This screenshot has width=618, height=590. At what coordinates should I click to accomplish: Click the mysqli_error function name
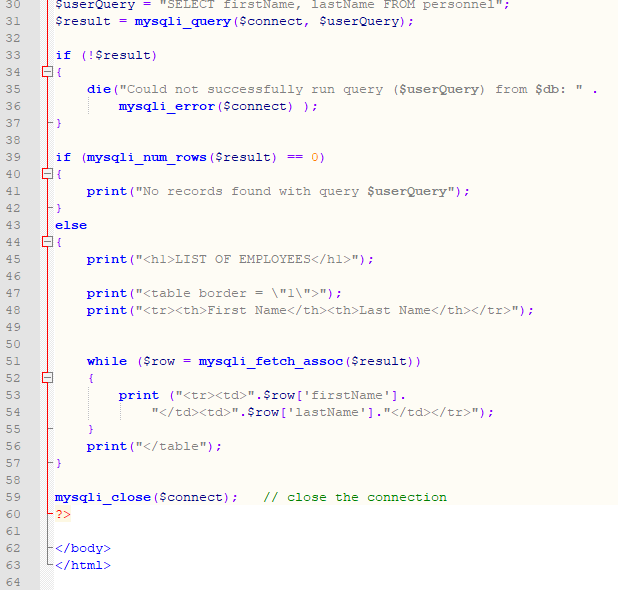click(x=167, y=106)
